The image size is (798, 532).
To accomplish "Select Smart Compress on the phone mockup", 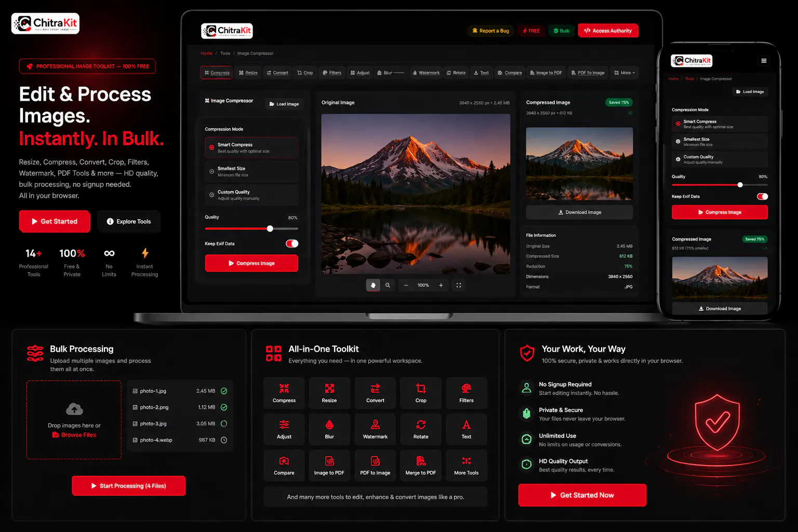I will pyautogui.click(x=720, y=124).
